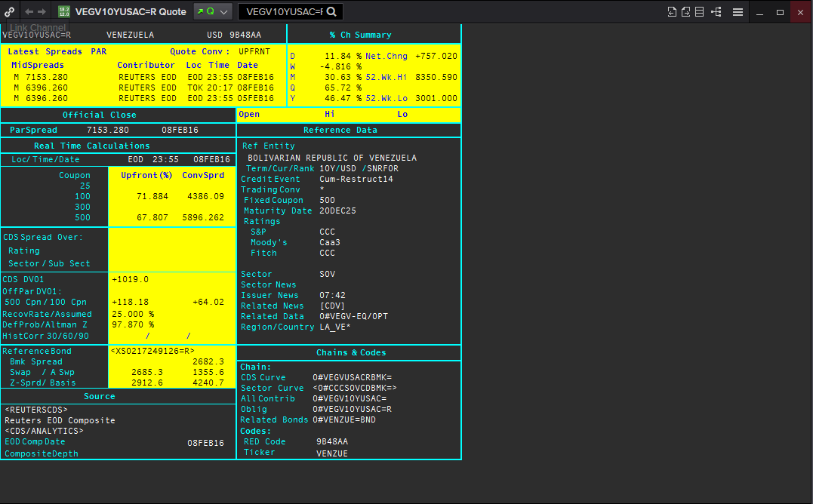Click Issuer News time 07:42

click(x=332, y=296)
